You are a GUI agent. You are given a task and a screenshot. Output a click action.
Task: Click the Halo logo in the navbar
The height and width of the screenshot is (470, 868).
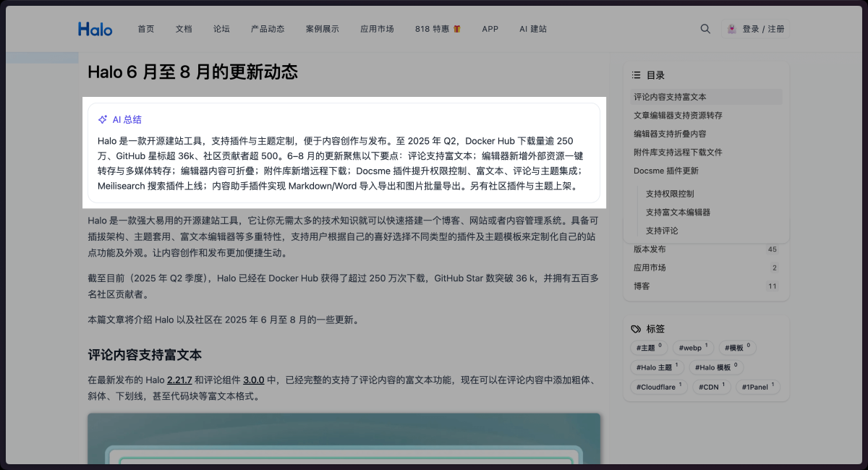(95, 28)
